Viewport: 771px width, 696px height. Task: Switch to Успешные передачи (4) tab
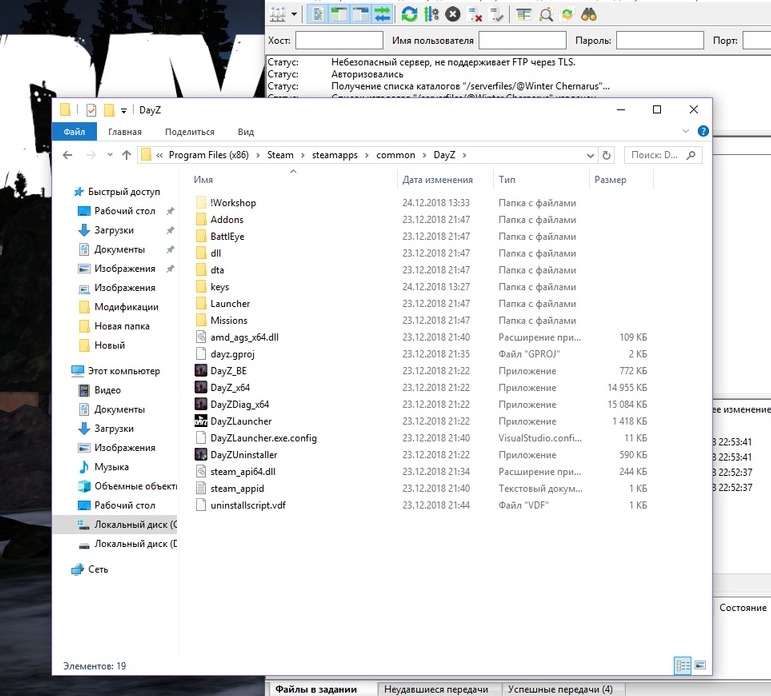click(x=560, y=689)
